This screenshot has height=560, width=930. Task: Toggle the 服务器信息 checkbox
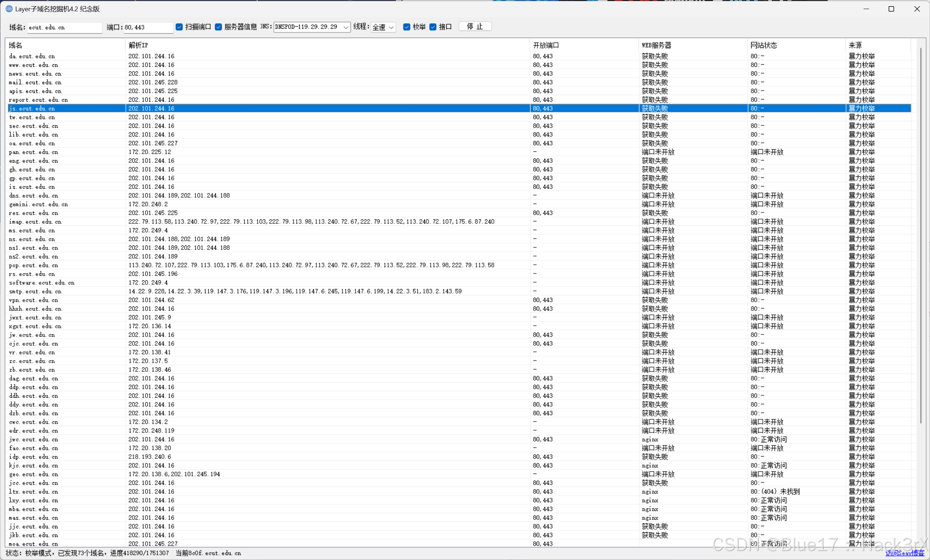click(x=218, y=27)
